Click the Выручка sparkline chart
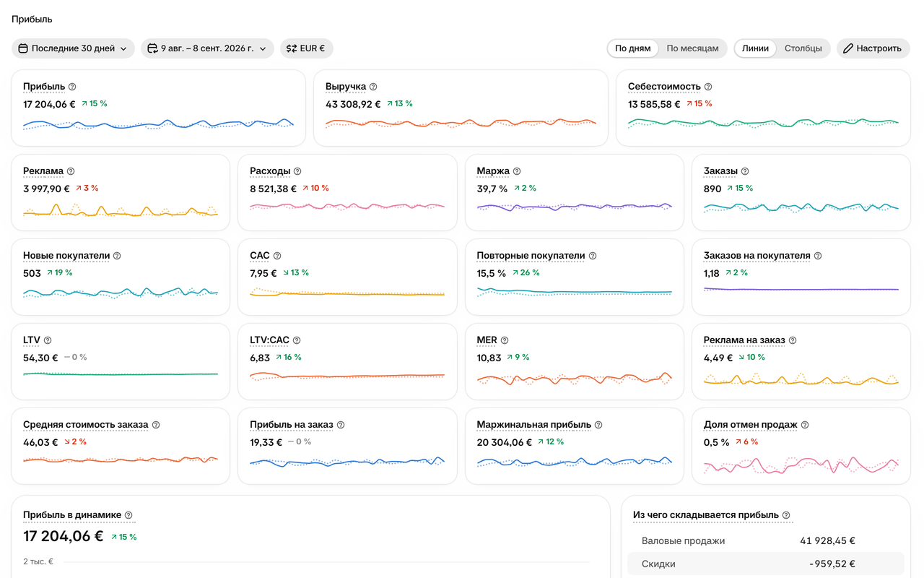 point(461,123)
